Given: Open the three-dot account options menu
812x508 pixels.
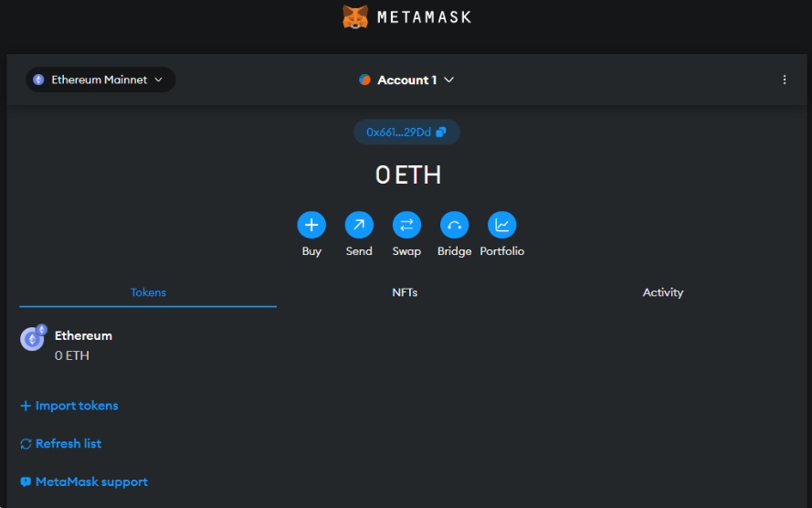Looking at the screenshot, I should (784, 80).
